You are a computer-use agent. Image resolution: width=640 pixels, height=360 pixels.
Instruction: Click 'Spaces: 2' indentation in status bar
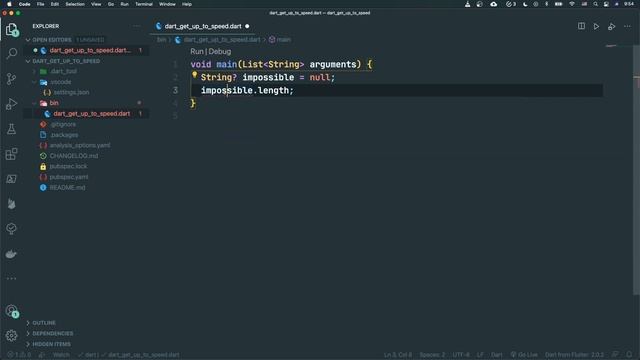pos(432,355)
